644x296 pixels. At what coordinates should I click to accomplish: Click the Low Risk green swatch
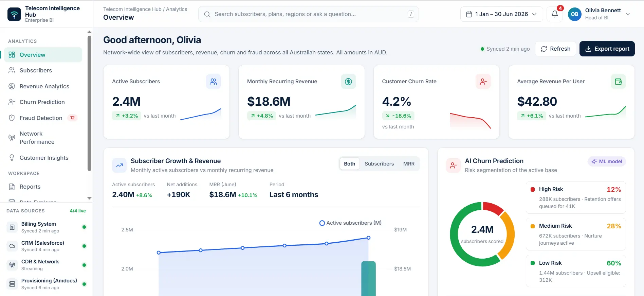pos(533,263)
